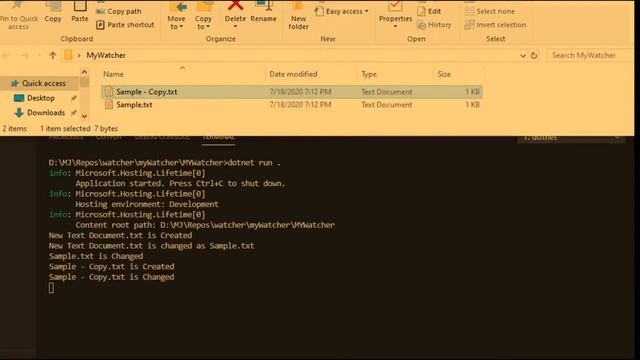The height and width of the screenshot is (360, 640).
Task: Click Select none in the ribbon
Action: (x=490, y=11)
